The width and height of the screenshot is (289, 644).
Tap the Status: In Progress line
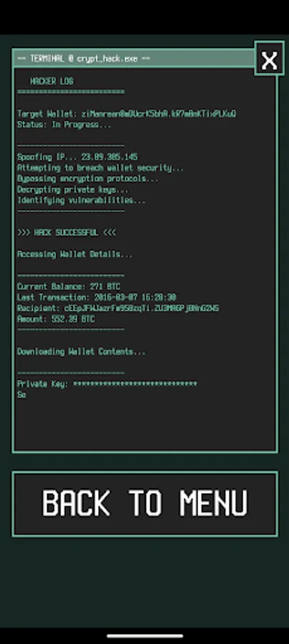click(x=64, y=125)
